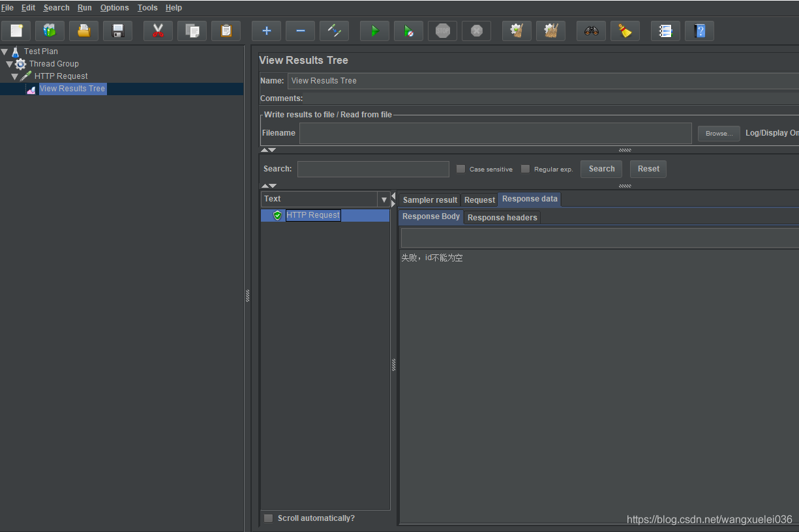This screenshot has height=532, width=799.
Task: Click the Clear All broom icon
Action: [x=551, y=31]
